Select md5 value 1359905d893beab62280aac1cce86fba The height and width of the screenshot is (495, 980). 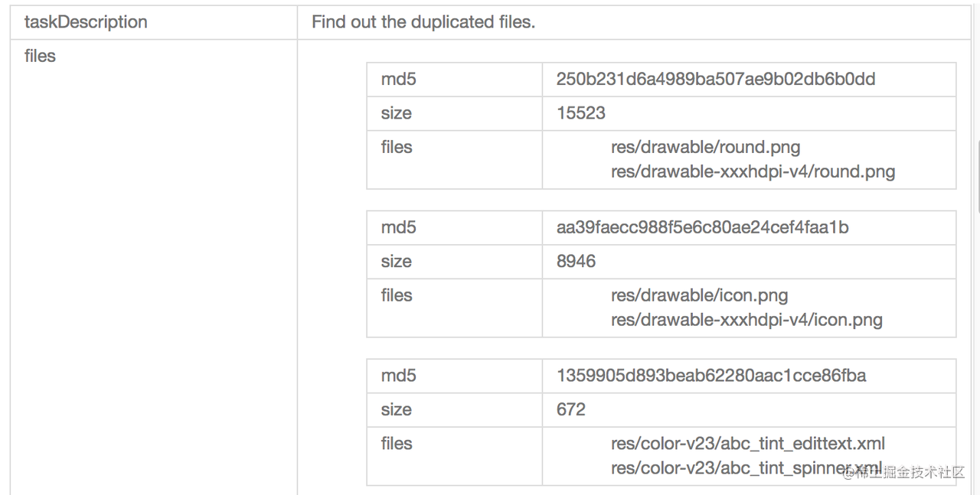coord(711,376)
